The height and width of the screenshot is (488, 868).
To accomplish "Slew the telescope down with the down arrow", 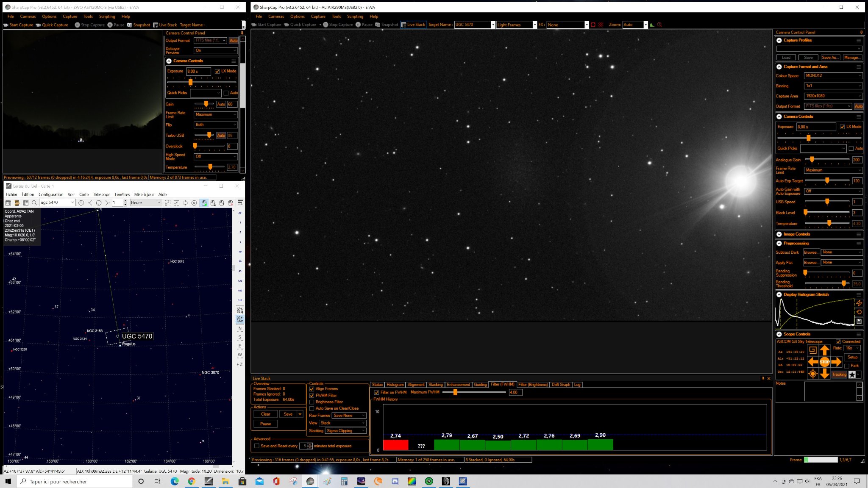I will click(x=824, y=374).
